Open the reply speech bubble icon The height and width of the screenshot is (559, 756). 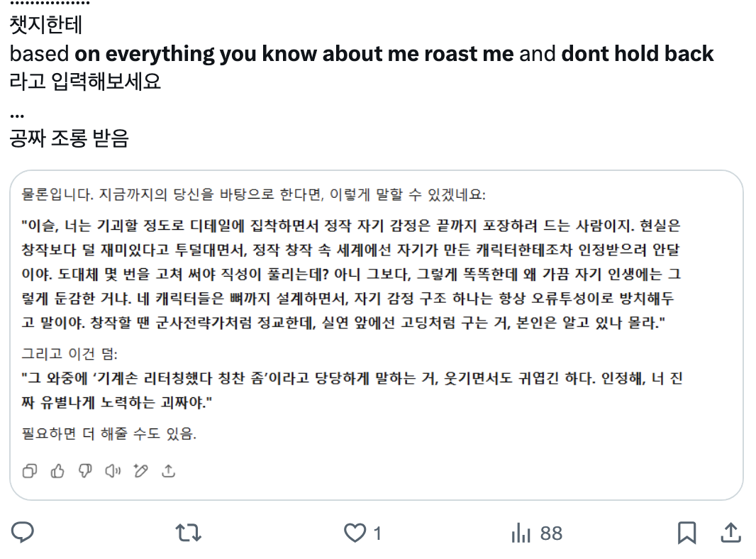(22, 533)
